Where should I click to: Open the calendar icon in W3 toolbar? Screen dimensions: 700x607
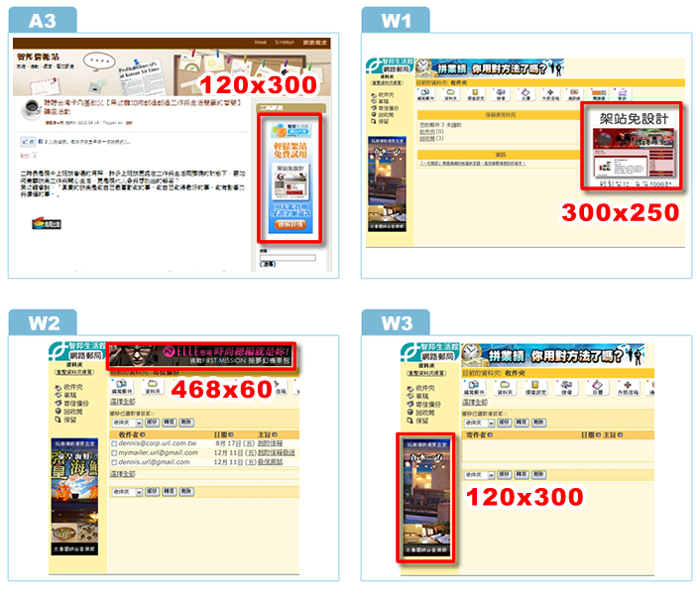click(597, 388)
